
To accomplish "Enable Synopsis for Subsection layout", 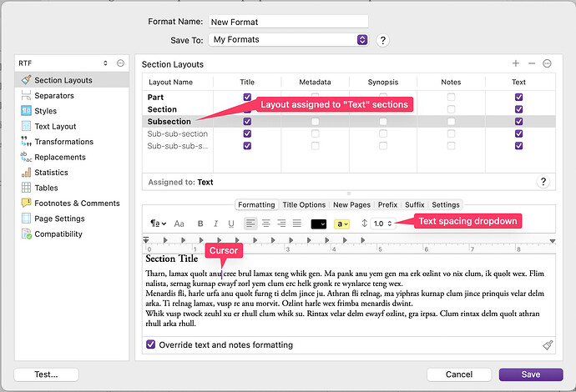I will [383, 122].
